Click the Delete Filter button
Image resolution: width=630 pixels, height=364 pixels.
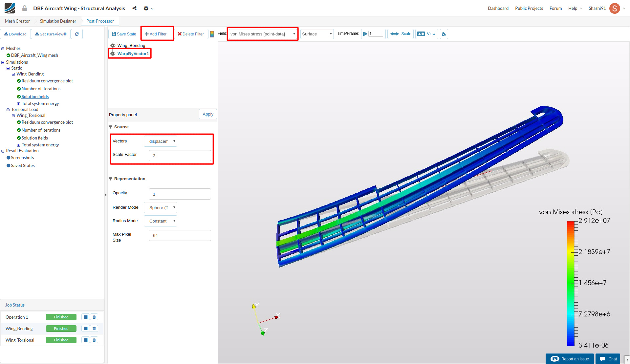pos(191,34)
